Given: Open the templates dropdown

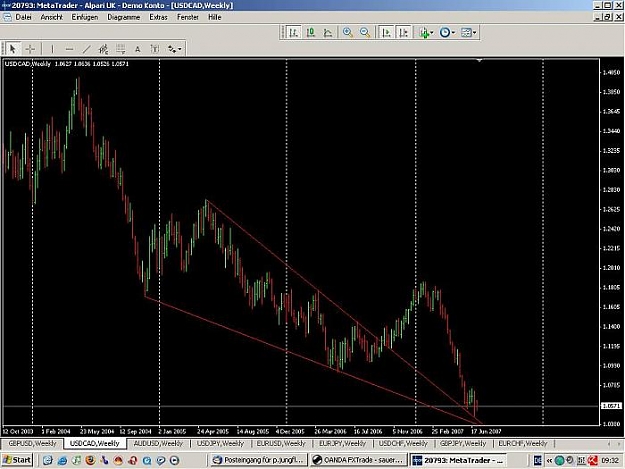Looking at the screenshot, I should [468, 32].
